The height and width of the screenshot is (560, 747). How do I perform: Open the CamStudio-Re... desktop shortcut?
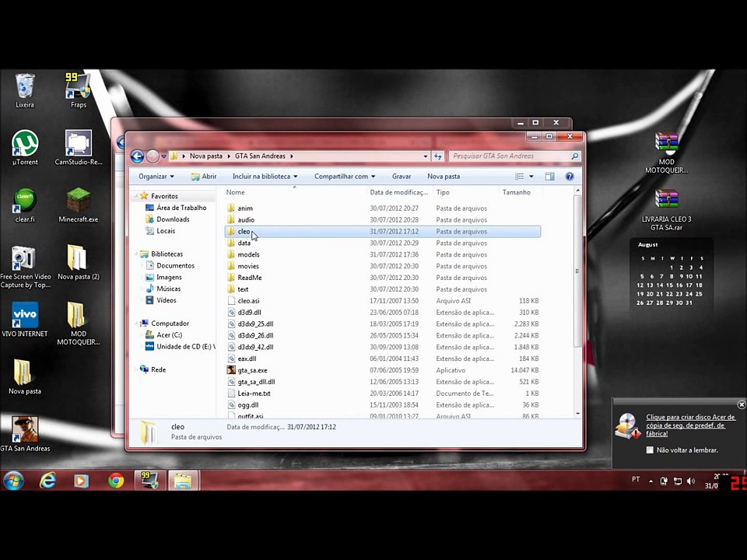point(78,148)
